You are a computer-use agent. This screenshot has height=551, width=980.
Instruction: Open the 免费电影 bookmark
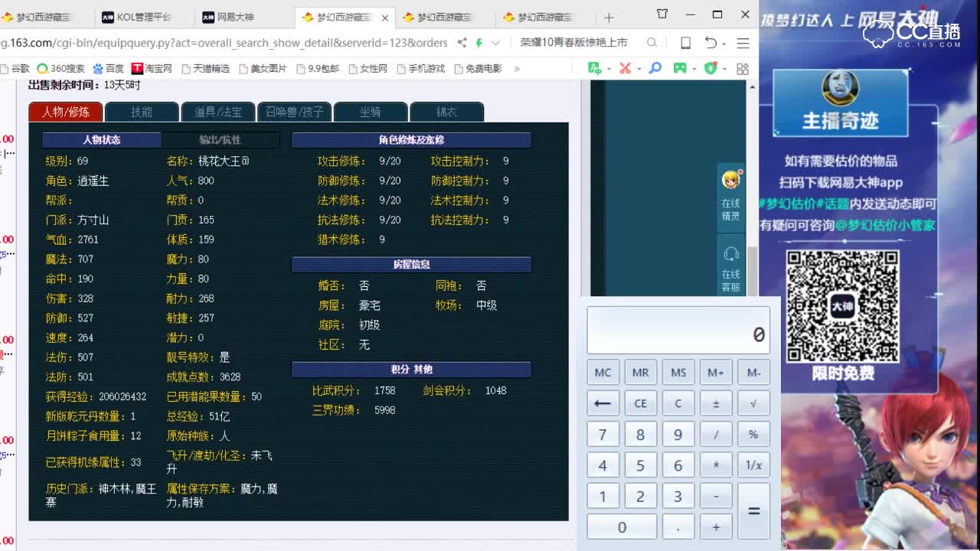[479, 69]
